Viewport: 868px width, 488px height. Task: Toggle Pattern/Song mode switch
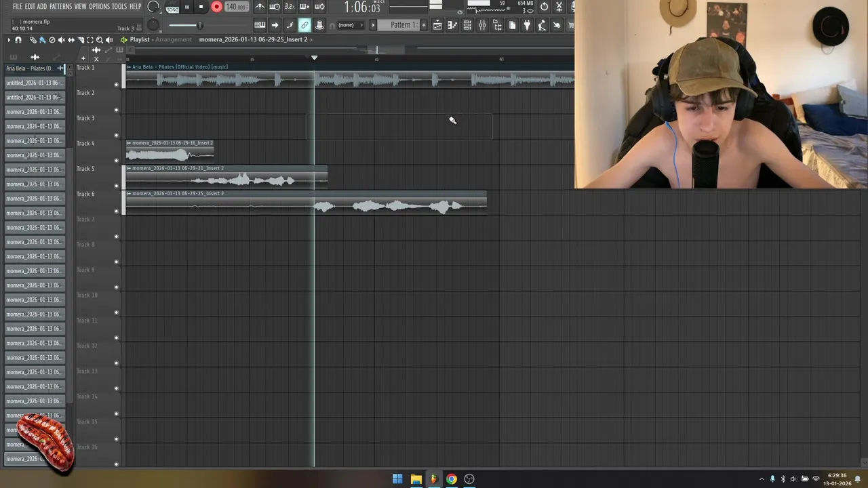click(x=173, y=7)
